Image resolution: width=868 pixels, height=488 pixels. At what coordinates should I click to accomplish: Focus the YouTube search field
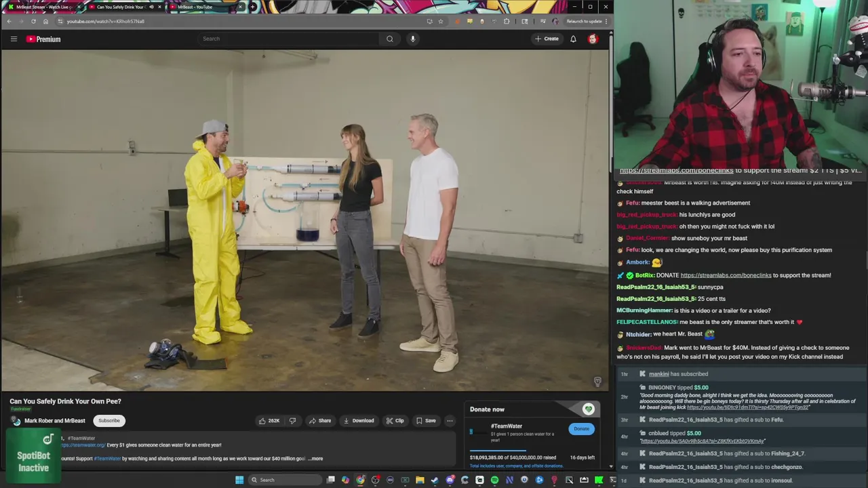point(290,39)
